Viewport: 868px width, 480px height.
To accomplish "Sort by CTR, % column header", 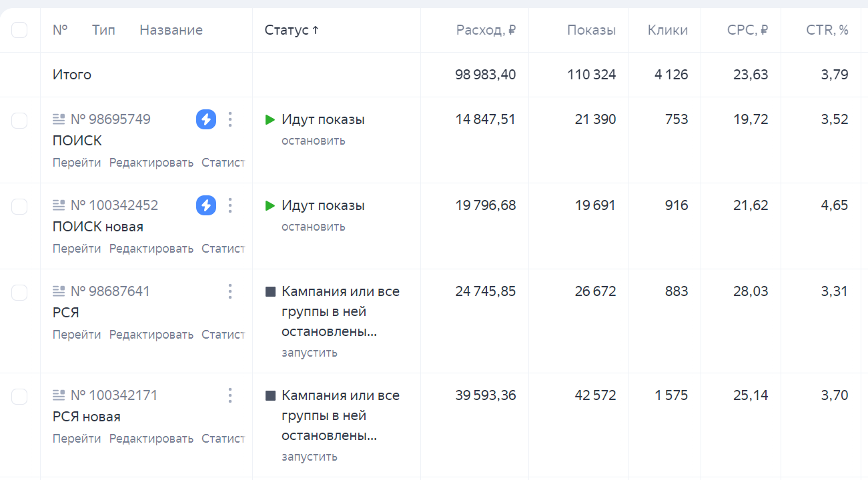I will (827, 30).
